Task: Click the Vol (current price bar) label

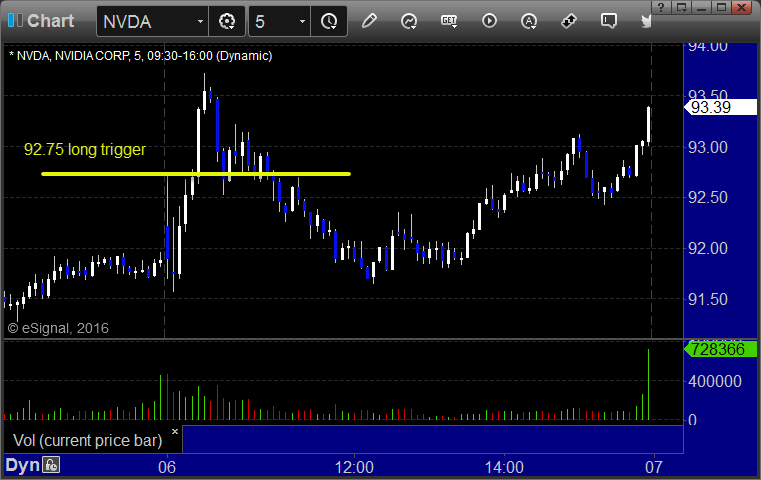Action: click(x=88, y=441)
